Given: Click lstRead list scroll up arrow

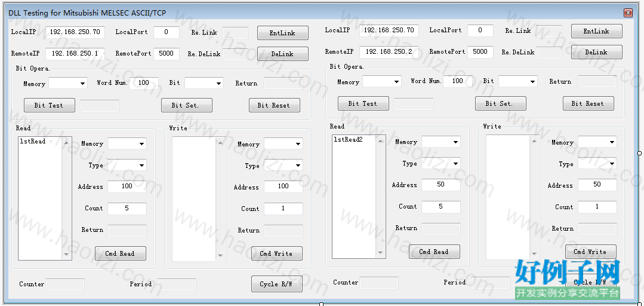Looking at the screenshot, I should click(x=66, y=142).
